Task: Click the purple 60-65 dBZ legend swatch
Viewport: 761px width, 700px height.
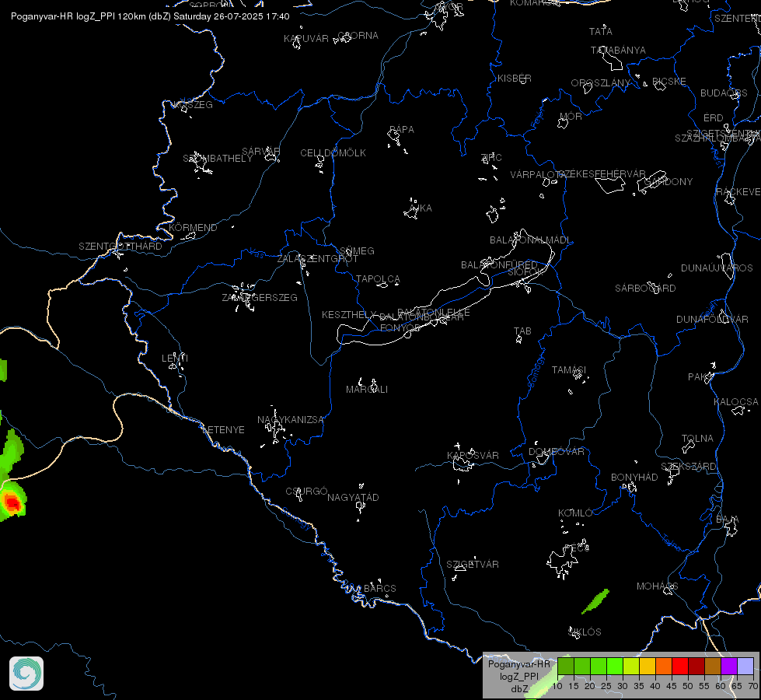Action: tap(729, 667)
